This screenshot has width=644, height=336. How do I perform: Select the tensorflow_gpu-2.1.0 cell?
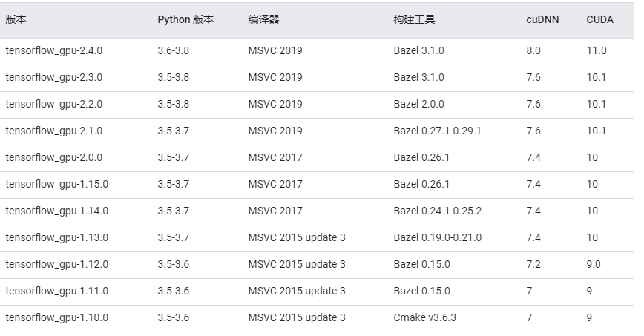coord(54,131)
